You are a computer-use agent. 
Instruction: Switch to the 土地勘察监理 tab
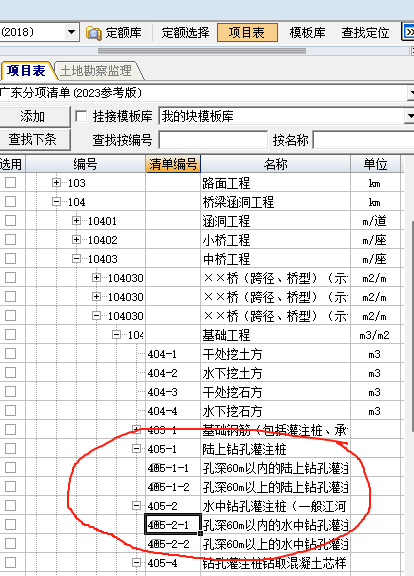point(96,71)
